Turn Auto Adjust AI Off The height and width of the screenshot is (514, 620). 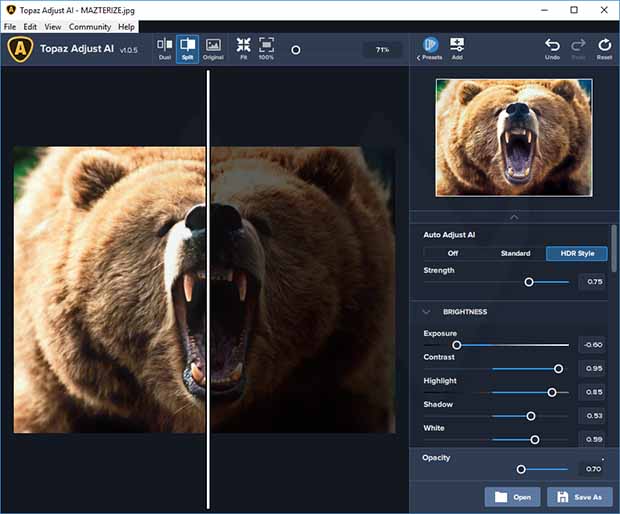click(x=453, y=253)
